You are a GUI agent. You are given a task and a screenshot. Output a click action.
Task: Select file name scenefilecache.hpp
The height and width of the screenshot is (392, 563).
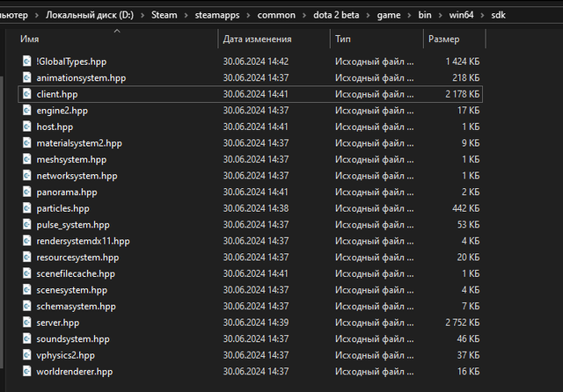click(x=76, y=273)
